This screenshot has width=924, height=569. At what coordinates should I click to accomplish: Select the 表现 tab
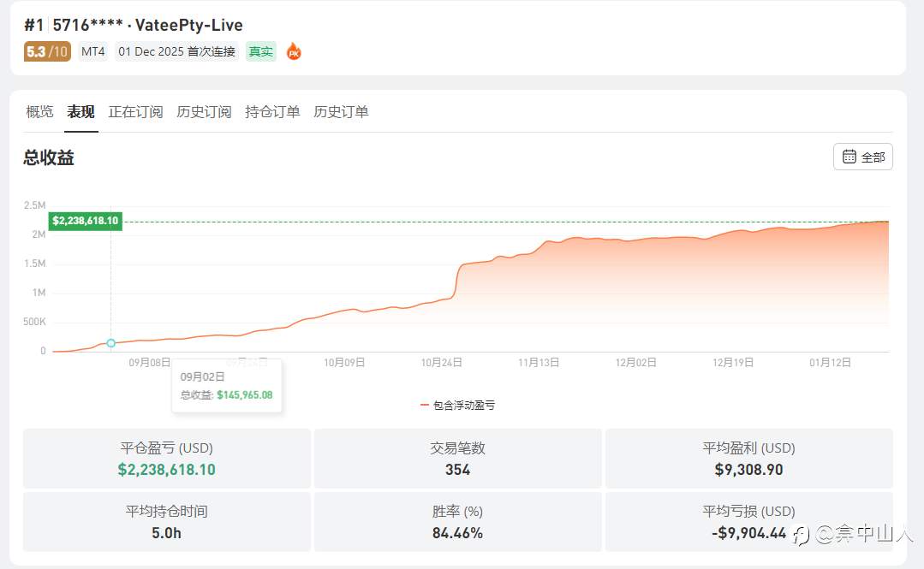(x=81, y=112)
